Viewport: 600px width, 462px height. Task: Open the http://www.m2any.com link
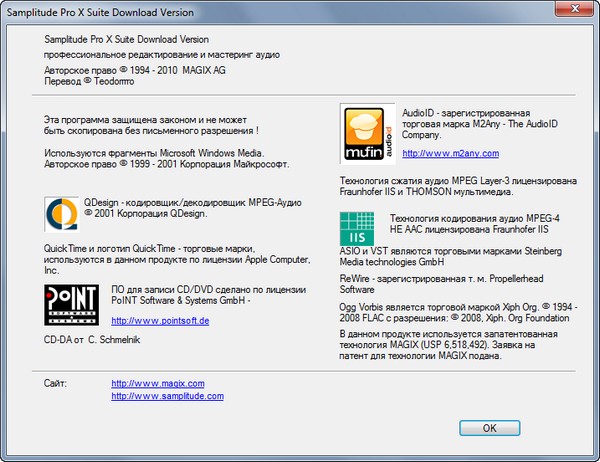click(450, 153)
